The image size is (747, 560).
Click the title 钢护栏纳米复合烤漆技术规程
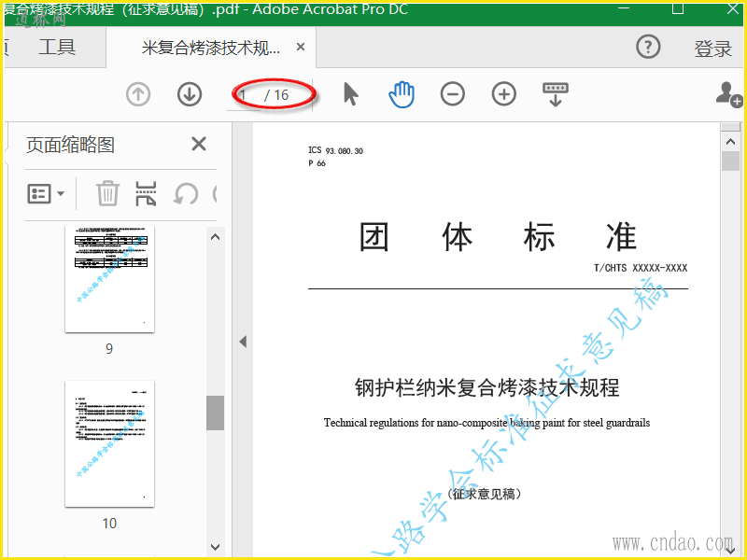click(486, 387)
